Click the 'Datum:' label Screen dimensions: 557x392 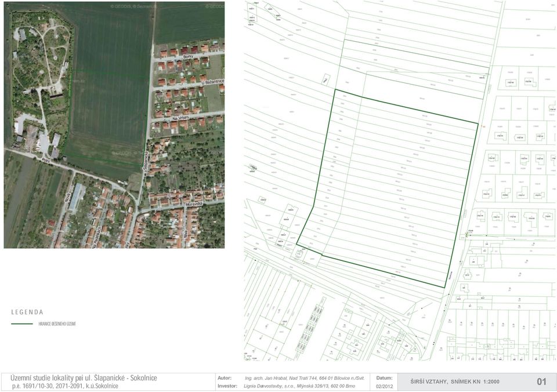pos(384,378)
